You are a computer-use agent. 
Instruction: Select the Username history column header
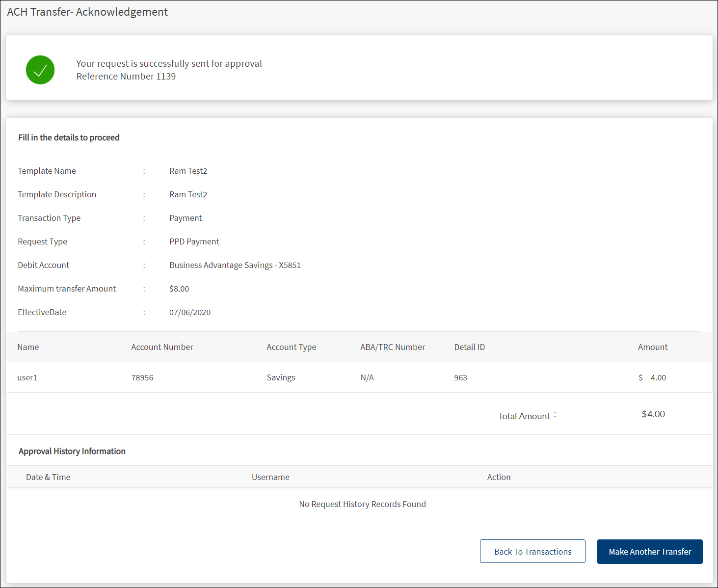270,477
